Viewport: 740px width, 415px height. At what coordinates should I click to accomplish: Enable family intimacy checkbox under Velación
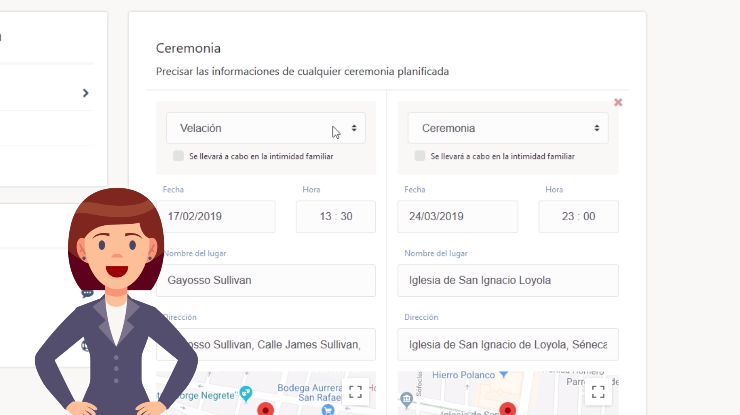pyautogui.click(x=179, y=156)
